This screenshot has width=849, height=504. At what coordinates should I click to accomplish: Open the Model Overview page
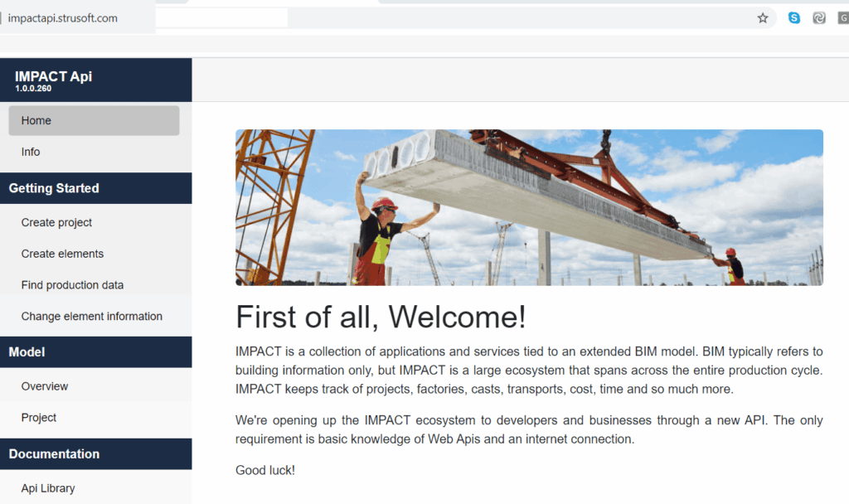point(45,387)
